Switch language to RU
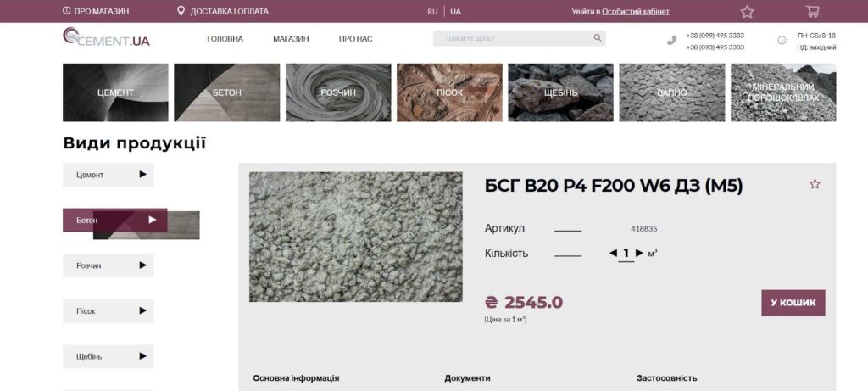 (x=432, y=11)
